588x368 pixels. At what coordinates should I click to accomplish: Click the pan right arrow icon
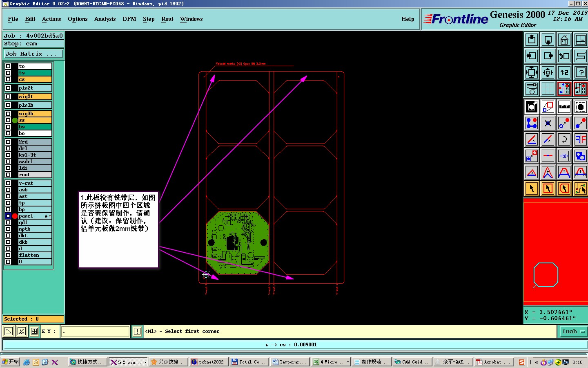(548, 56)
